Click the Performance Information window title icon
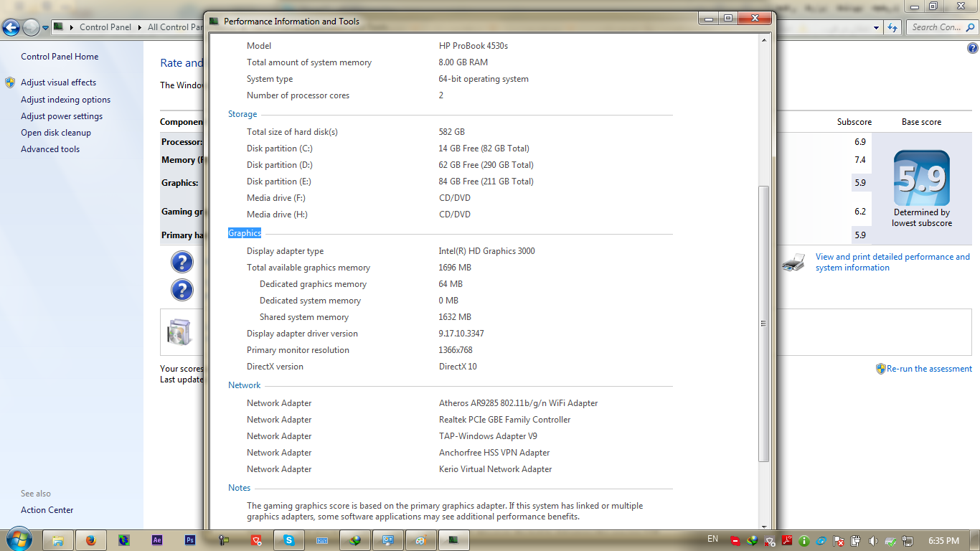 (x=214, y=21)
